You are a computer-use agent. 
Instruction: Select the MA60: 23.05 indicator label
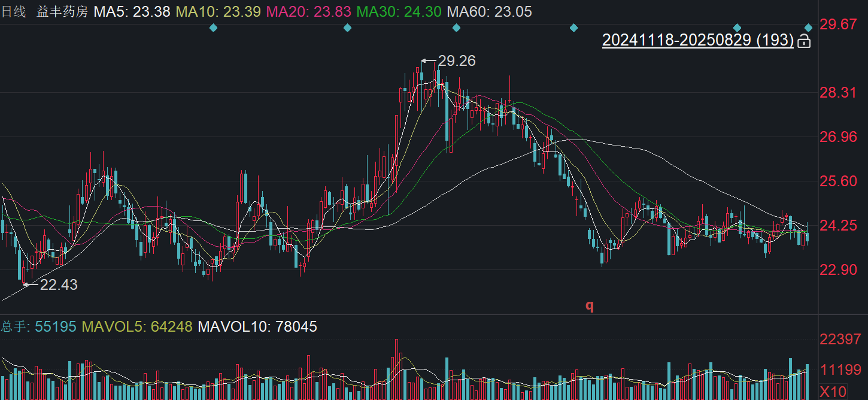coord(489,11)
